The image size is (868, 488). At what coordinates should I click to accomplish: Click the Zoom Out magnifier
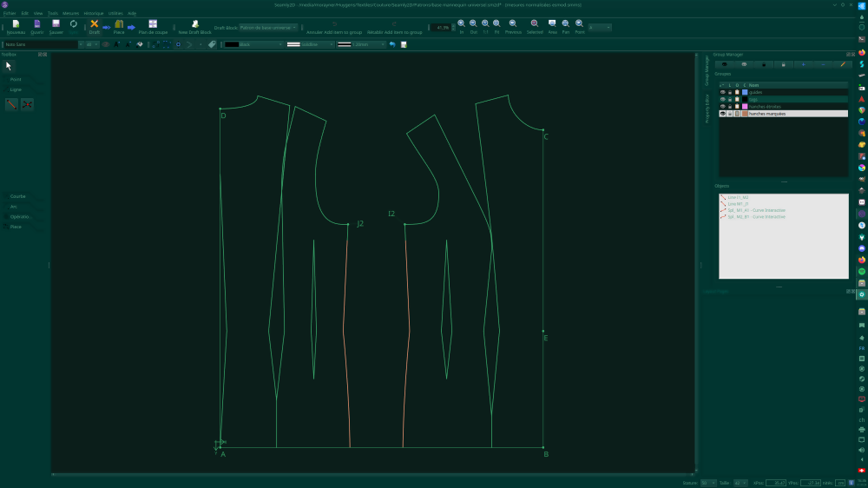click(473, 23)
